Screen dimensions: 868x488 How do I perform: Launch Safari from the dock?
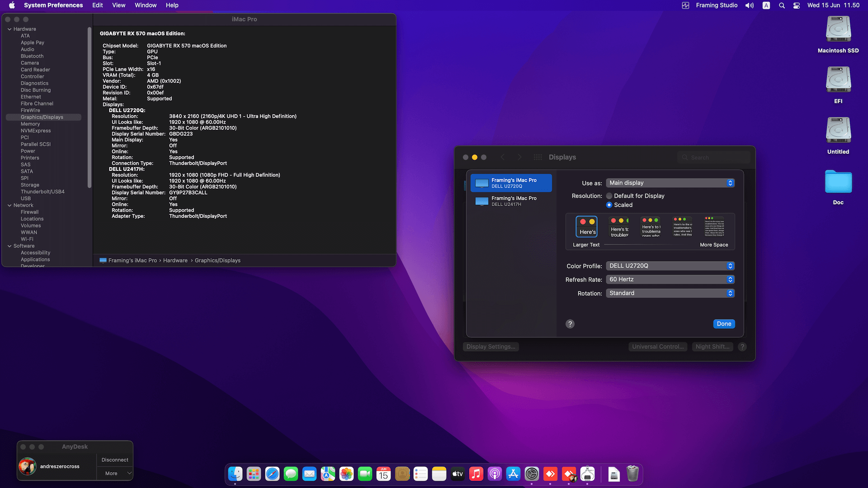click(x=272, y=474)
